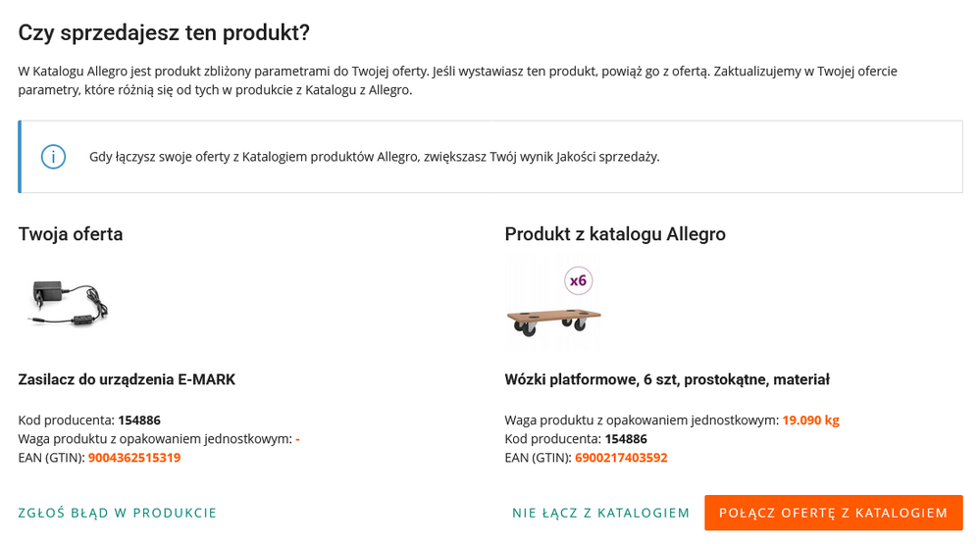Click 'Połącz ofertę z katalogiem' button
This screenshot has width=980, height=544.
tap(833, 513)
